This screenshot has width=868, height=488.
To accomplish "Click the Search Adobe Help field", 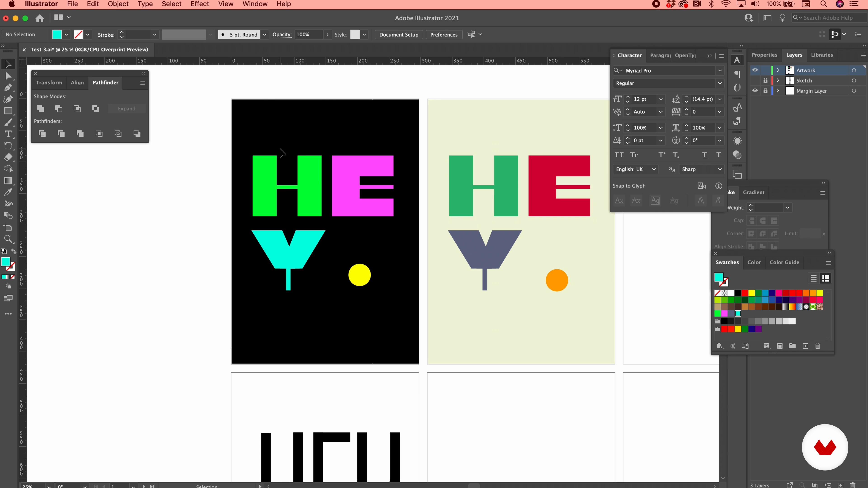I will [x=830, y=18].
